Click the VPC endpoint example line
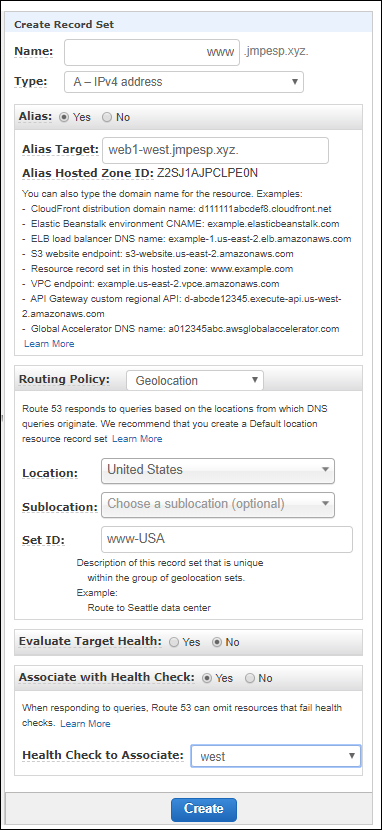Viewport: 382px width, 830px height. 151,284
